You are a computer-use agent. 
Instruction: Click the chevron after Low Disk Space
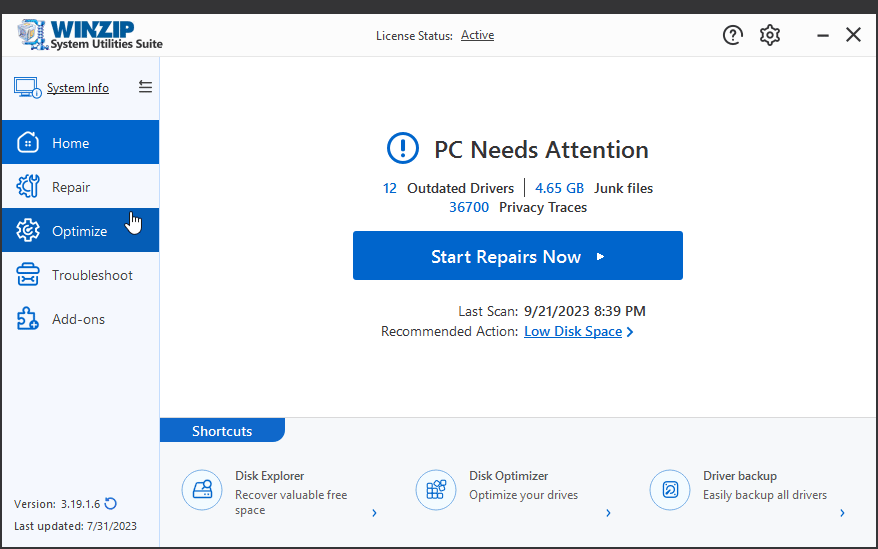click(x=630, y=332)
